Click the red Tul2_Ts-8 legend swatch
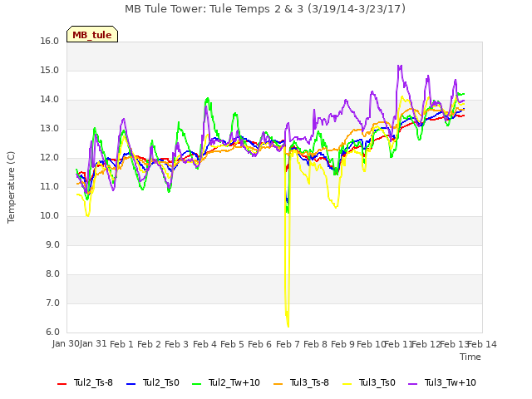This screenshot has height=399, width=532. click(62, 384)
